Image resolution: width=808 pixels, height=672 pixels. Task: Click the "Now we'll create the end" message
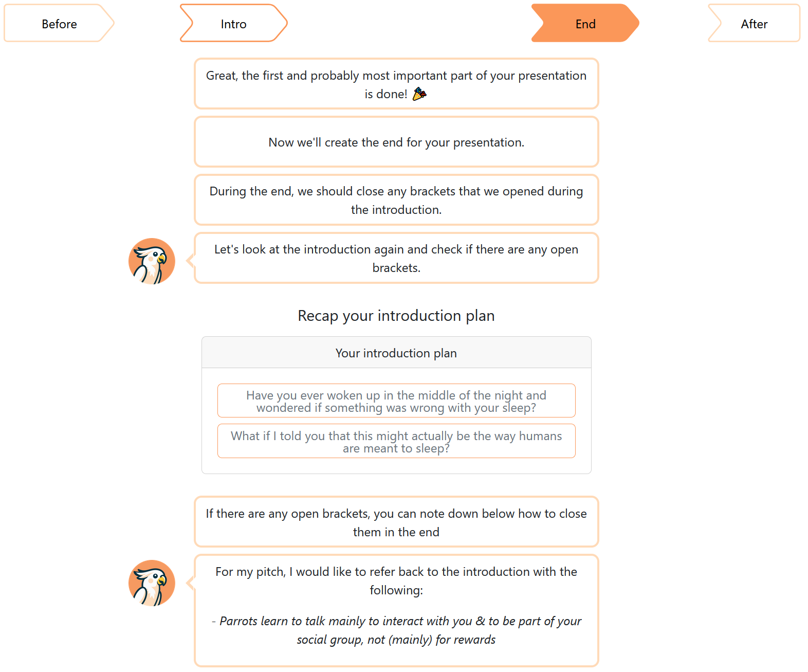tap(396, 142)
